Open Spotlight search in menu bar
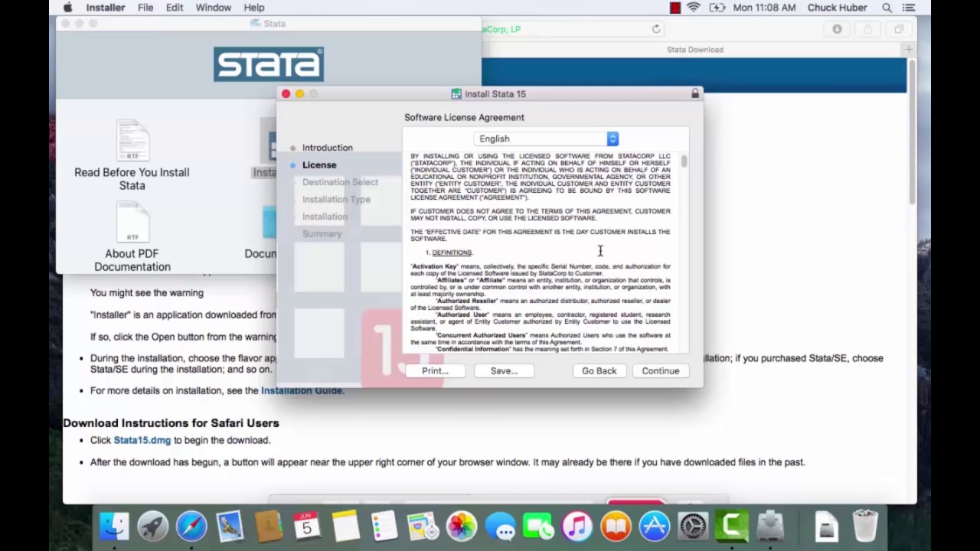 pos(887,8)
